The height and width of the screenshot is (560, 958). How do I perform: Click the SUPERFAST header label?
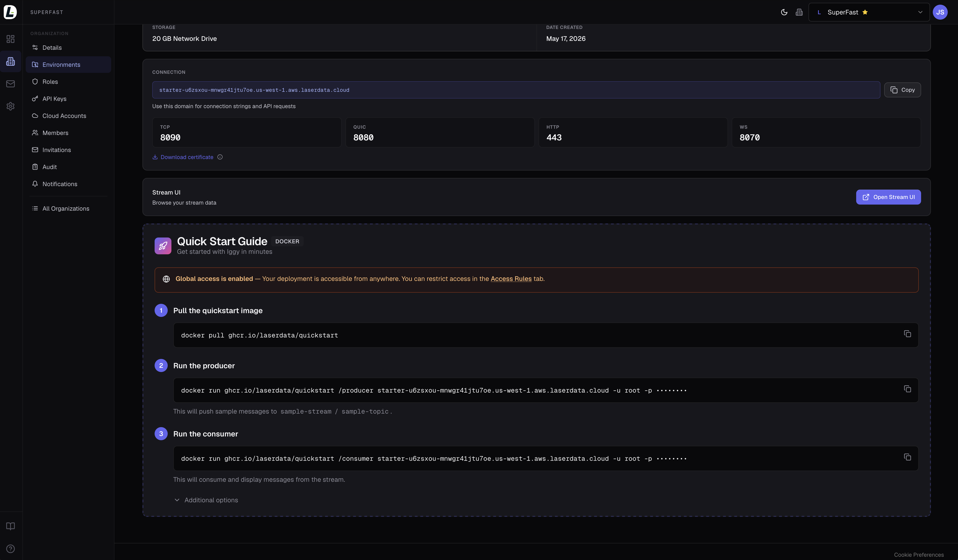click(x=47, y=12)
